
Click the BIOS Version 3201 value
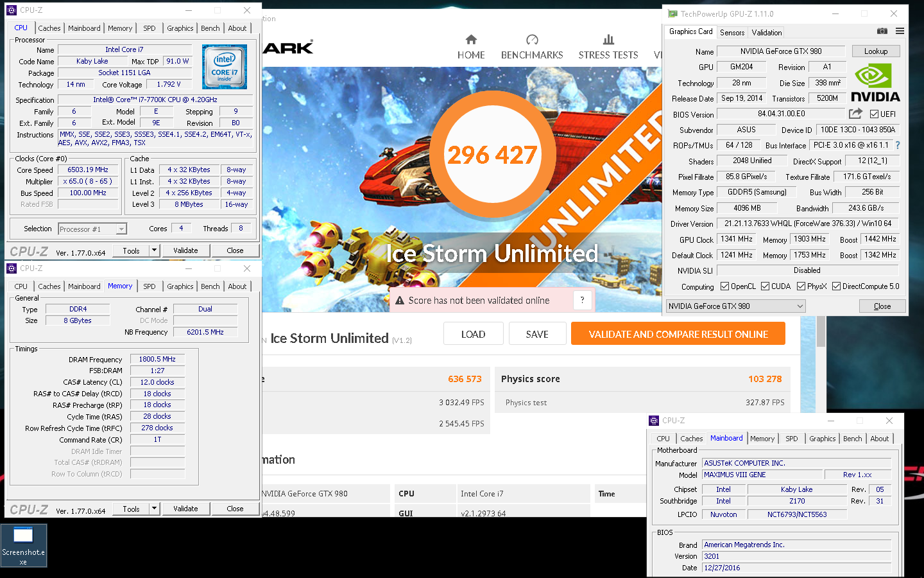[x=796, y=556]
